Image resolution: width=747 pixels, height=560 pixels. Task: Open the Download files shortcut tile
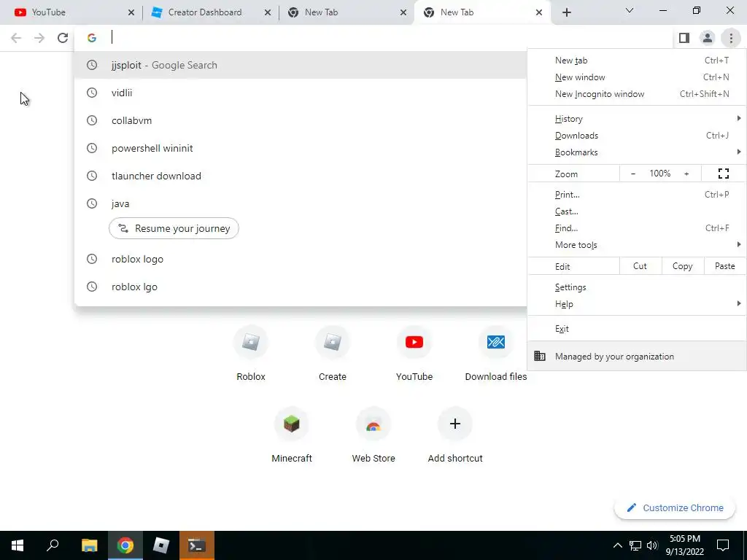pyautogui.click(x=496, y=354)
